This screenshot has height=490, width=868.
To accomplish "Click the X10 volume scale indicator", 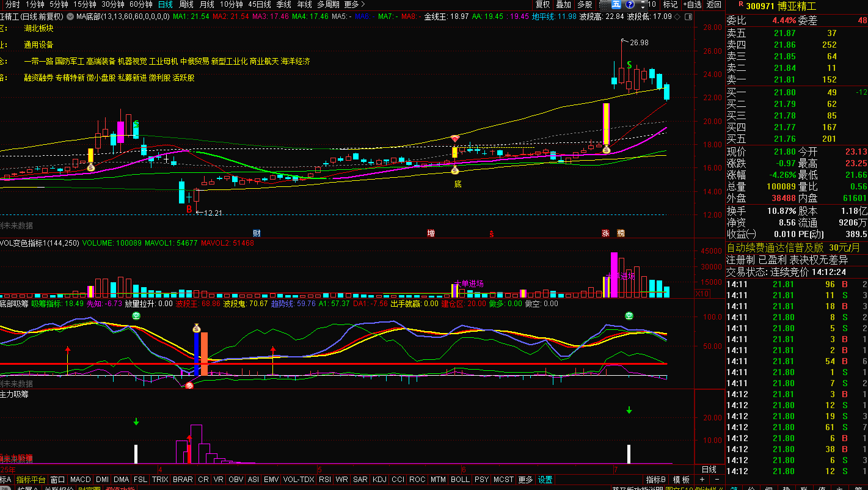I will coord(702,294).
